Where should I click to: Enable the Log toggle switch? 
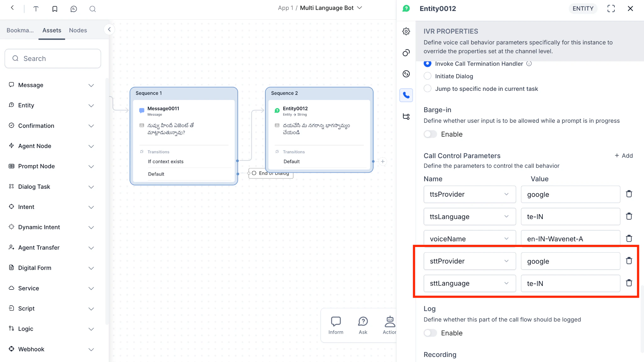(x=430, y=333)
